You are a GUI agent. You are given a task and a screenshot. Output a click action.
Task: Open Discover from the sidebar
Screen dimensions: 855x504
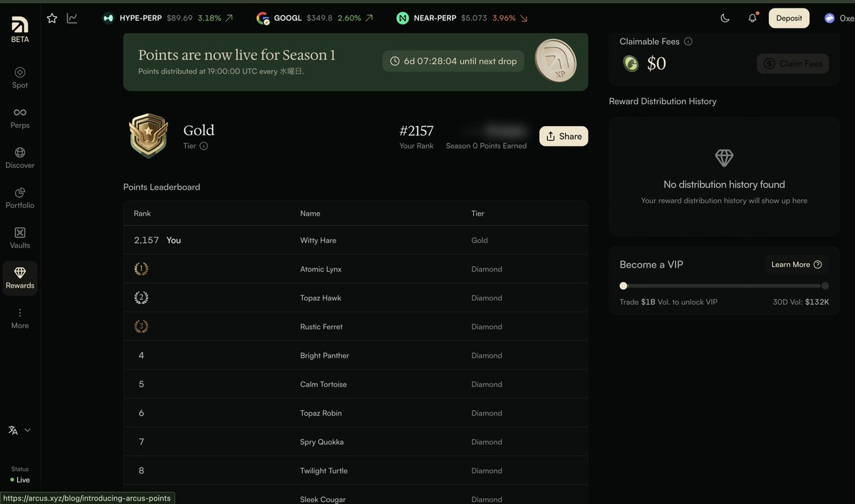[x=20, y=158]
